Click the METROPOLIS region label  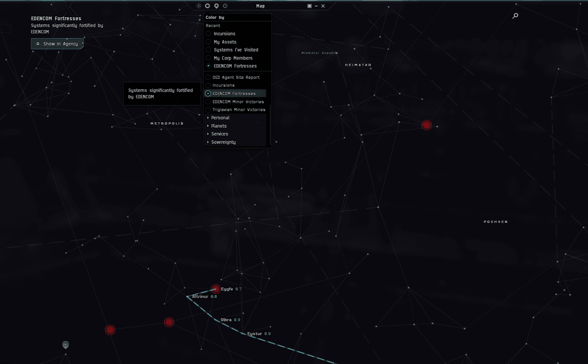click(167, 123)
